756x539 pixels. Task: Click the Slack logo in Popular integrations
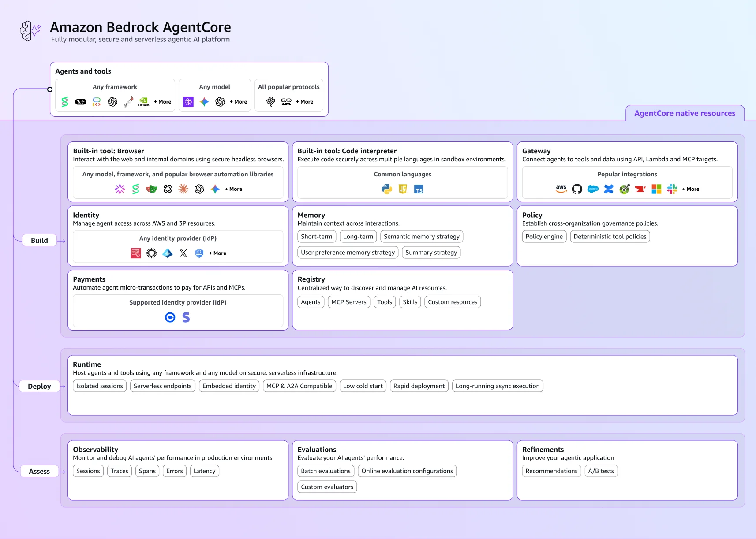pyautogui.click(x=672, y=189)
